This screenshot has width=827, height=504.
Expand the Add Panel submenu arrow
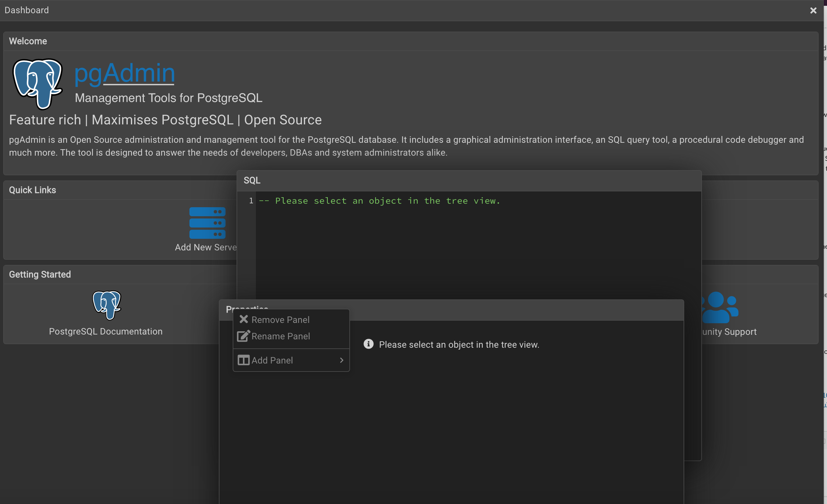coord(341,360)
